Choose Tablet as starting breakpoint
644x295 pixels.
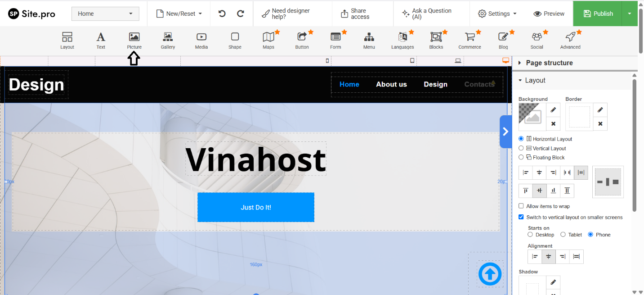[x=563, y=235]
